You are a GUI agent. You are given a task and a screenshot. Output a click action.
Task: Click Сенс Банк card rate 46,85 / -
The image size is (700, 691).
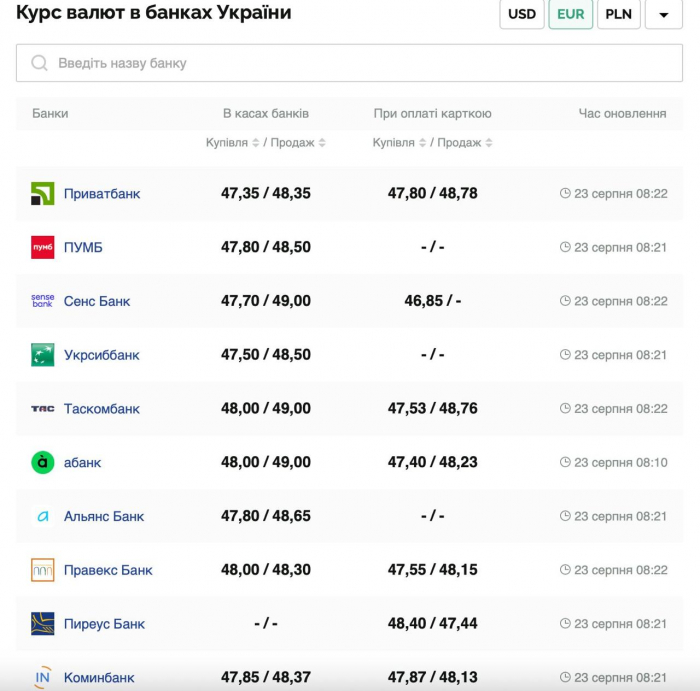(x=433, y=301)
